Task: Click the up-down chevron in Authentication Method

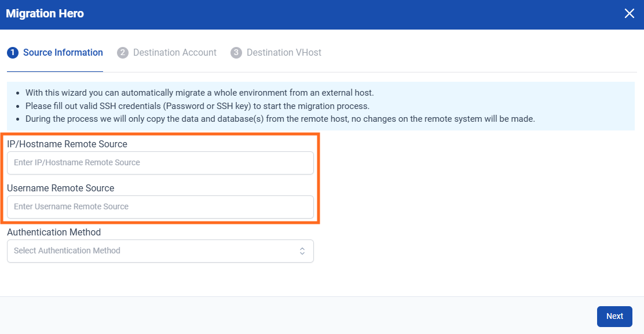Action: coord(302,251)
